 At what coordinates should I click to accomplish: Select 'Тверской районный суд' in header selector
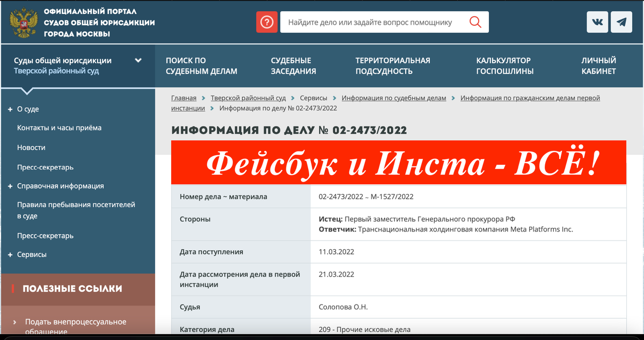(56, 71)
